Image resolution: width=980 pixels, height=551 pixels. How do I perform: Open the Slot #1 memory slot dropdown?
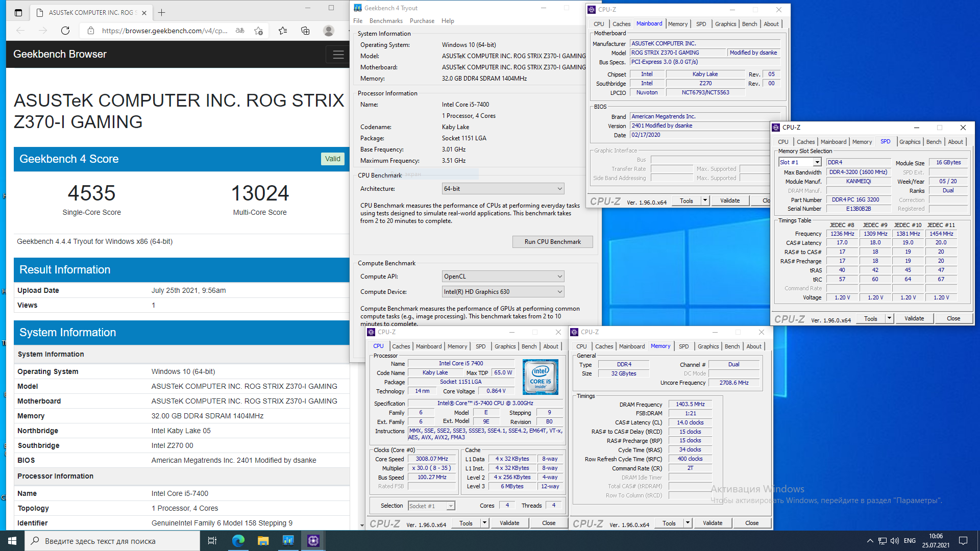click(x=800, y=162)
